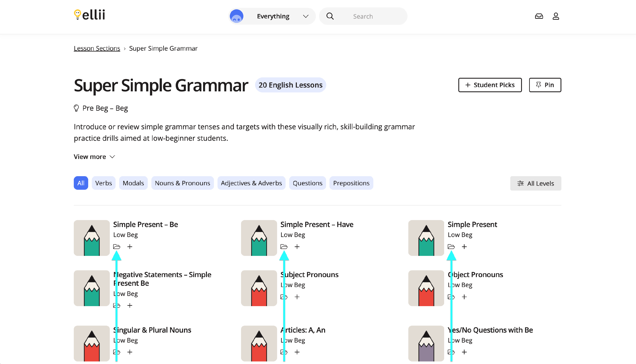
Task: Click the ellii logo
Action: click(x=89, y=15)
